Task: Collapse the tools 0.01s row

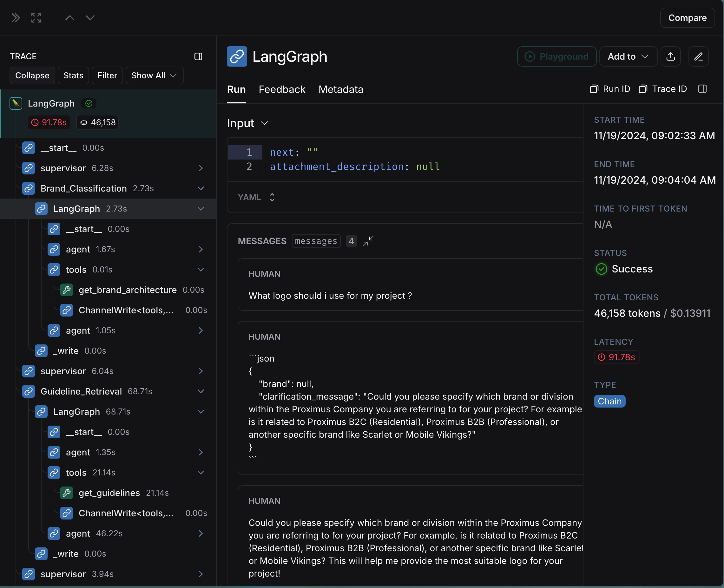Action: pyautogui.click(x=201, y=270)
